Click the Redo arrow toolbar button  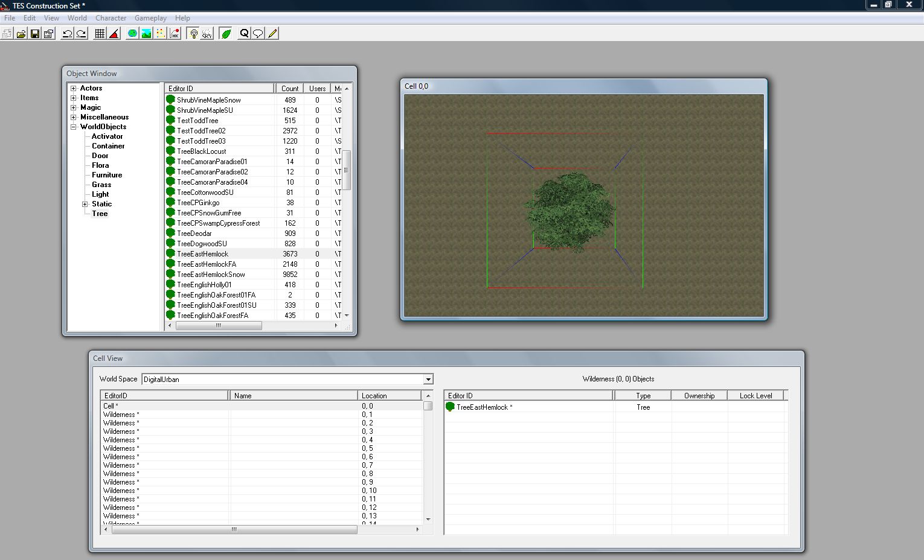[x=82, y=34]
